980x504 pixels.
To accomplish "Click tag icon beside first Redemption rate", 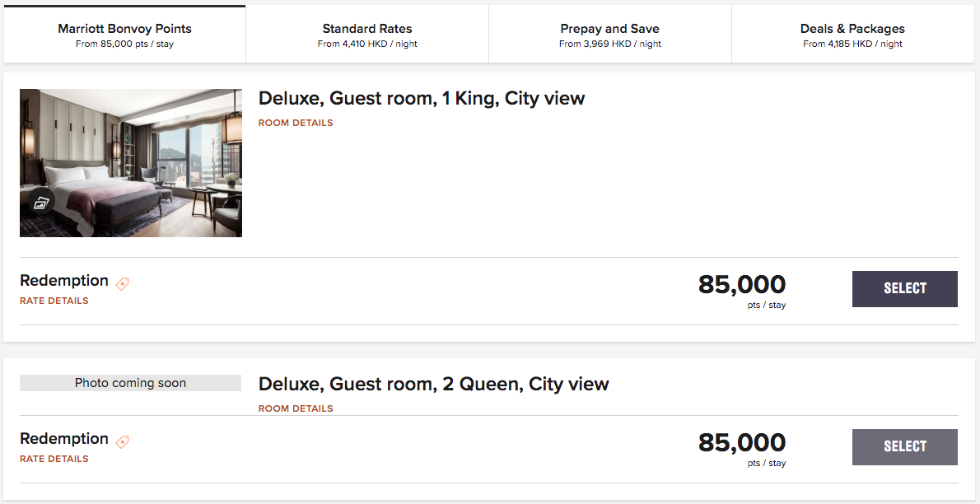I will [123, 283].
